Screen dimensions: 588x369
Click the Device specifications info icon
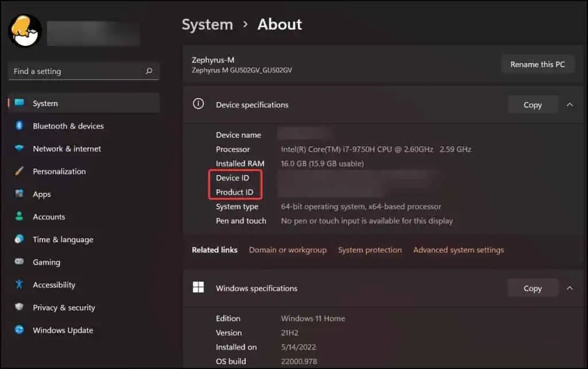(198, 104)
